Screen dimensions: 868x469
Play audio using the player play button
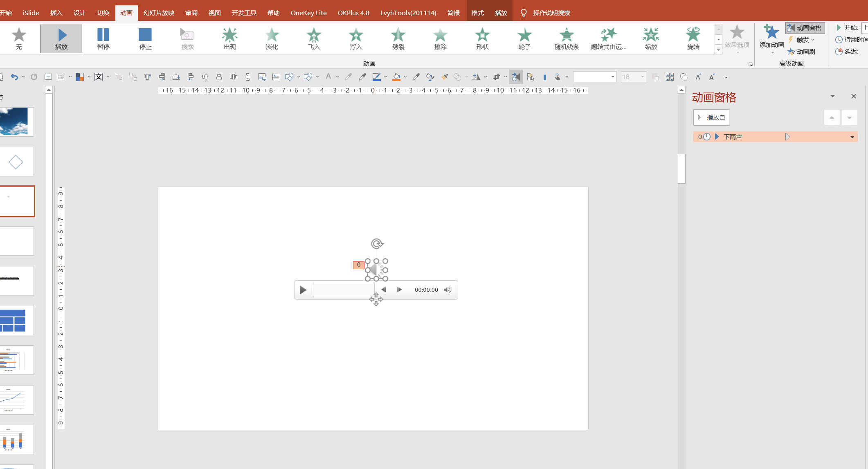[x=303, y=290]
